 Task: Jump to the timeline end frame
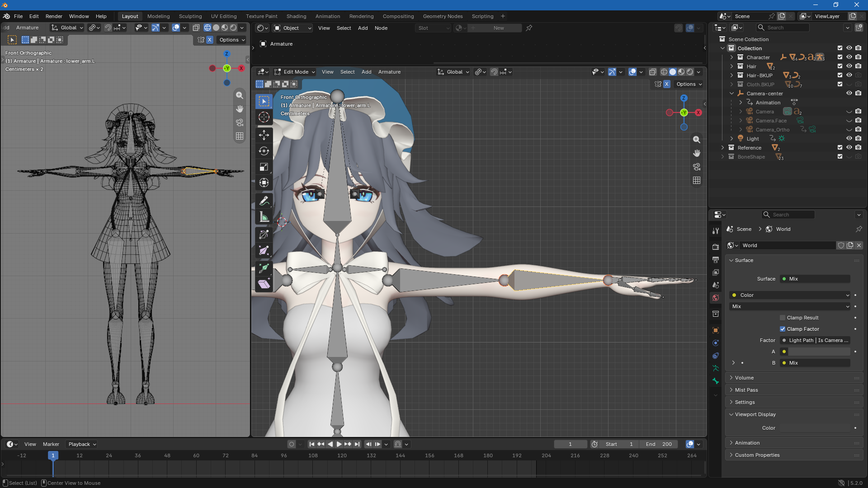tap(357, 444)
